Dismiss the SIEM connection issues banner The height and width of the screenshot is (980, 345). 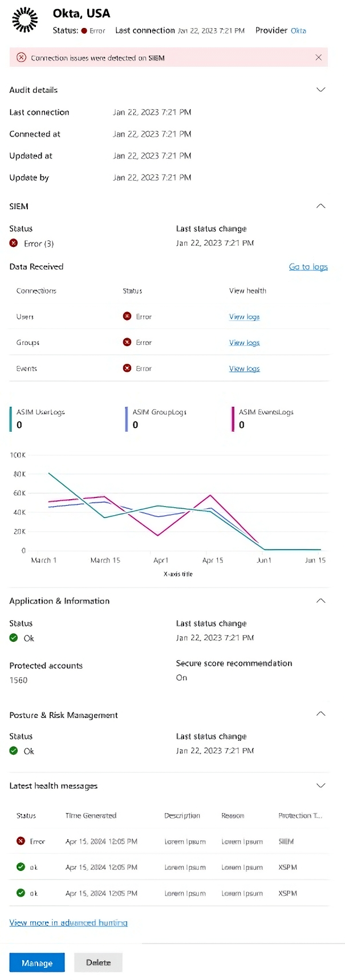319,57
